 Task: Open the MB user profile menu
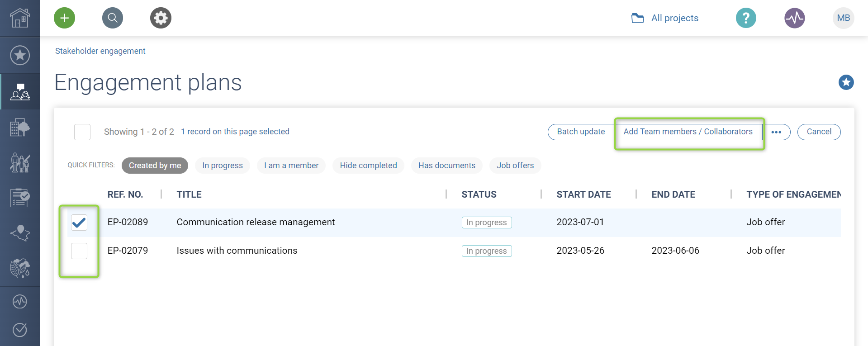(843, 18)
